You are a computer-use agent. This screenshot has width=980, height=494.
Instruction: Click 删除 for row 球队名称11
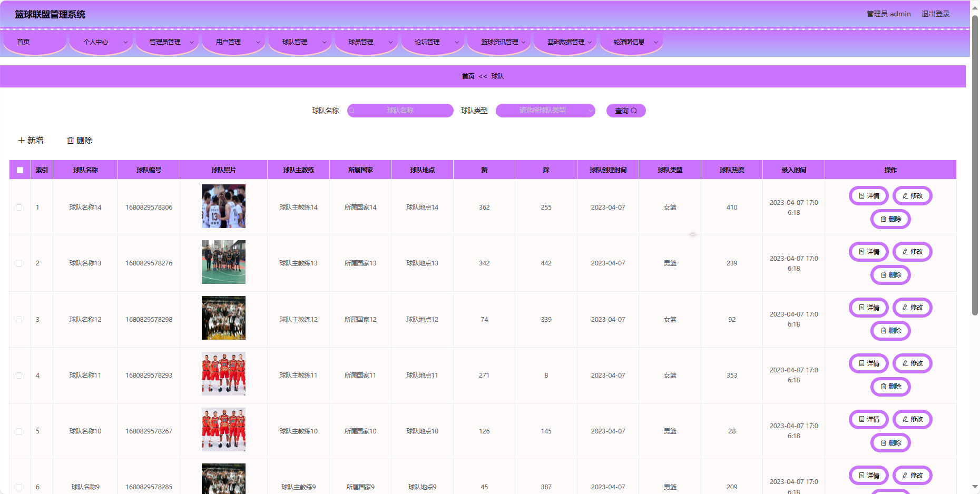890,387
